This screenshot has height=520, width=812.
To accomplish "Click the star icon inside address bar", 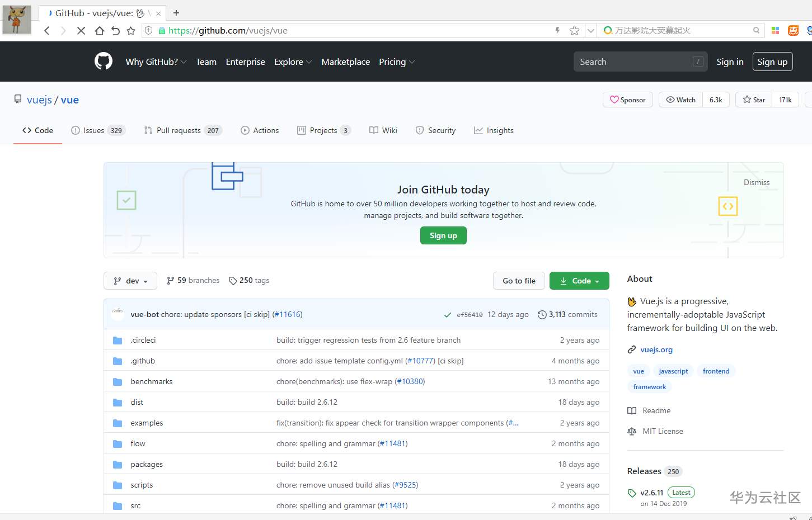I will tap(574, 31).
